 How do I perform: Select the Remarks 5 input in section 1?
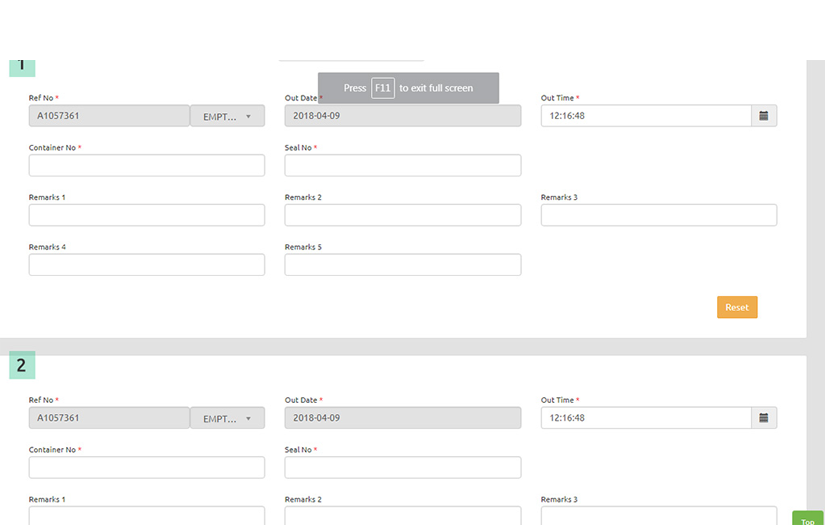click(x=403, y=265)
